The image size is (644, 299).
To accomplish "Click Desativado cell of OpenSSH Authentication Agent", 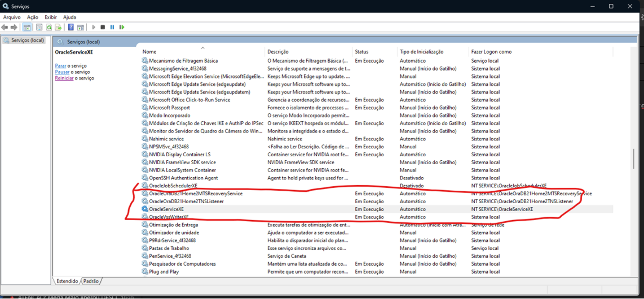I will pos(412,178).
